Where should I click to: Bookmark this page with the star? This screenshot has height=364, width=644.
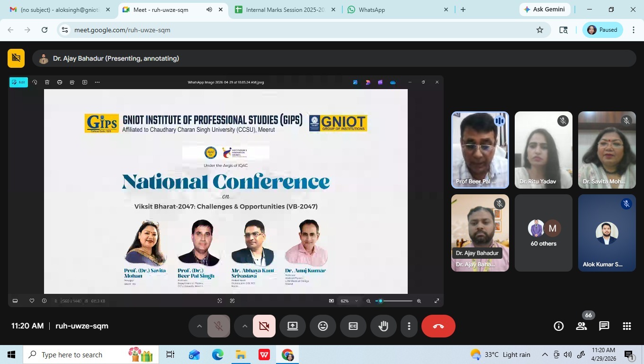[x=540, y=30]
